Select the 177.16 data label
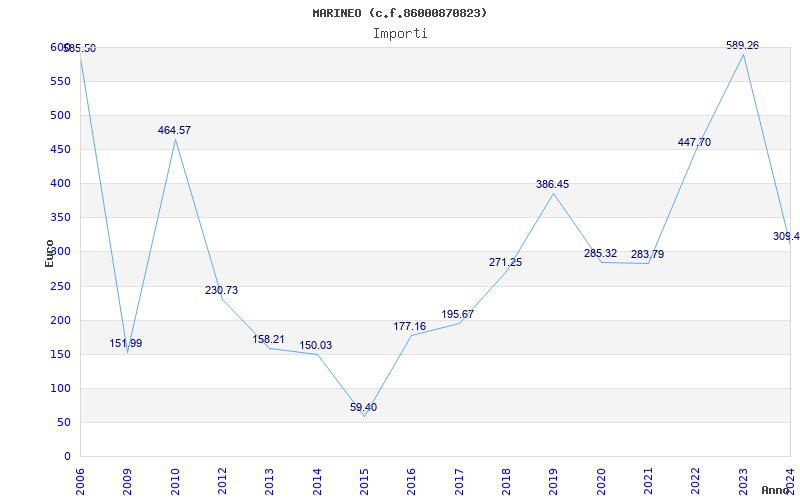Image resolution: width=800 pixels, height=500 pixels. 410,326
